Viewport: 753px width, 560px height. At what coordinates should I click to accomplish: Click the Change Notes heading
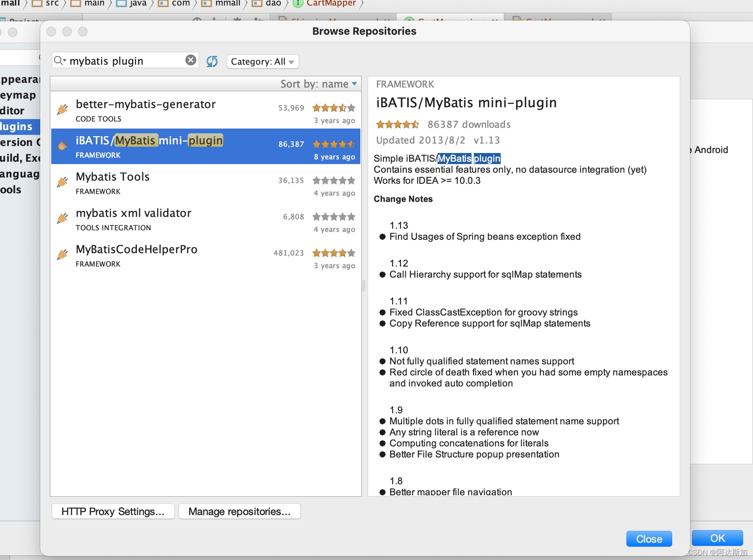403,199
